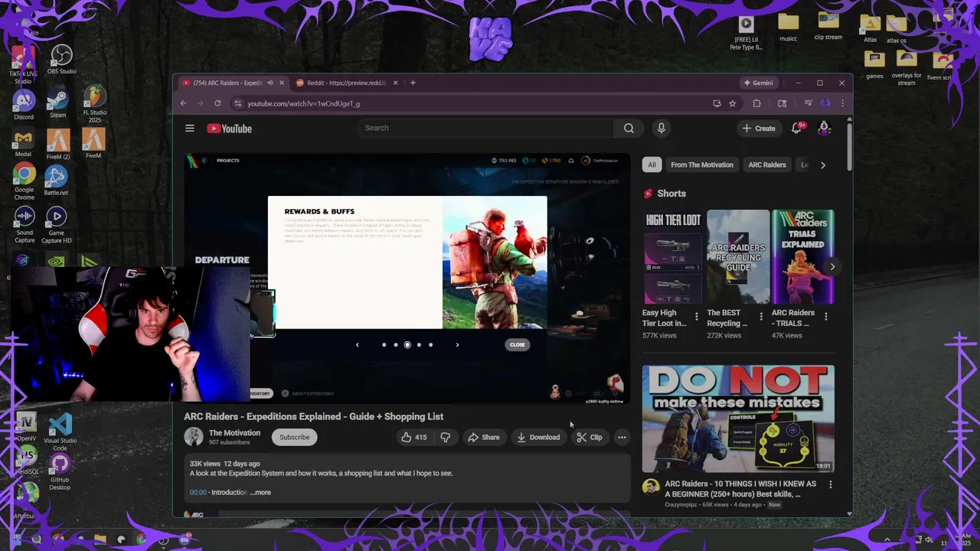Open a new Chrome tab
The width and height of the screenshot is (980, 551).
click(x=413, y=83)
